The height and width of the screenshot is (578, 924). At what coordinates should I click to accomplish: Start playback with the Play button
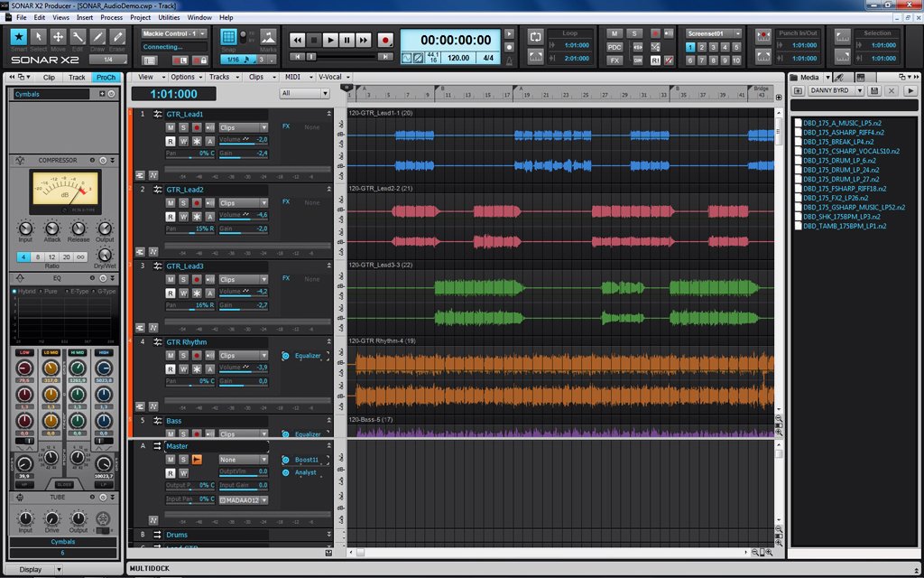point(330,40)
